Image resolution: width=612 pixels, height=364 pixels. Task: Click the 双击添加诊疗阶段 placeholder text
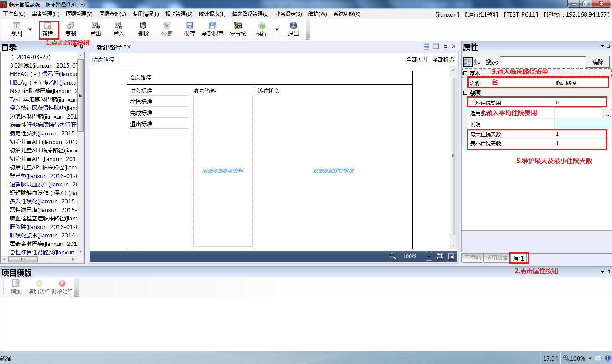[333, 171]
